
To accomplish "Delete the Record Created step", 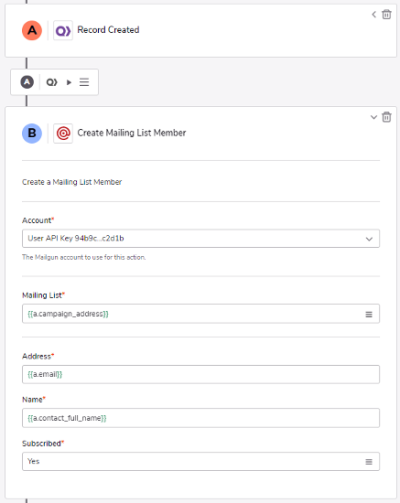I will [386, 14].
